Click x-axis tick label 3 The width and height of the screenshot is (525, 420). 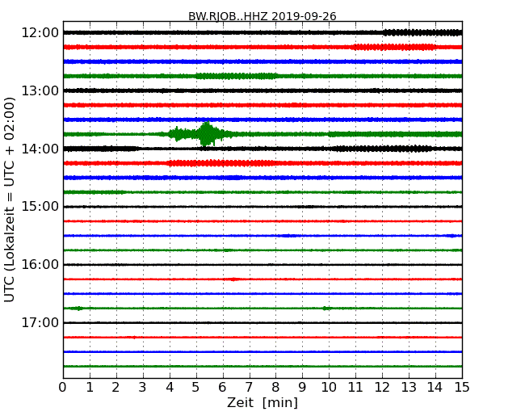(143, 387)
